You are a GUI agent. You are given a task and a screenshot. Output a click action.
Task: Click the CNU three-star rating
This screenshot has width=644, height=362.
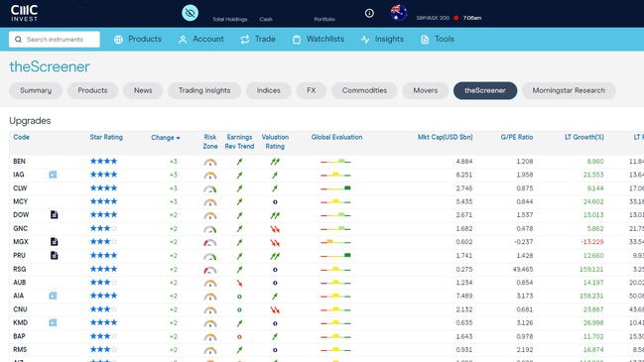(103, 309)
